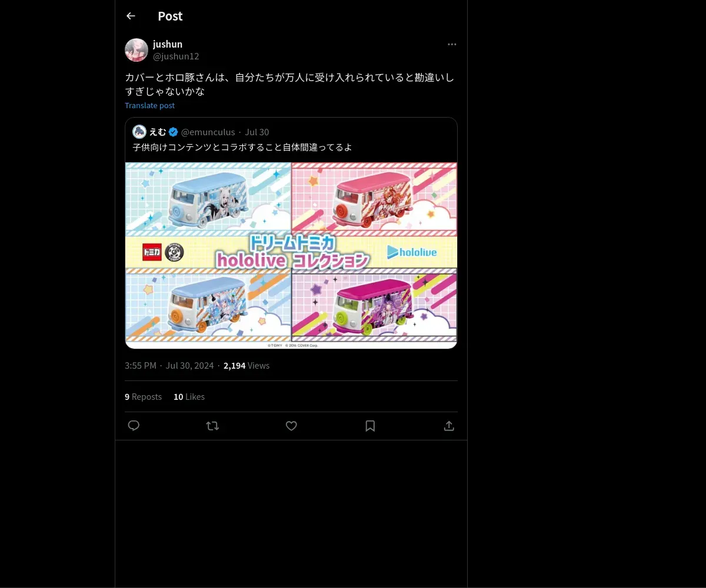Click the blue verified badge beside えむ
The width and height of the screenshot is (706, 588).
point(174,132)
